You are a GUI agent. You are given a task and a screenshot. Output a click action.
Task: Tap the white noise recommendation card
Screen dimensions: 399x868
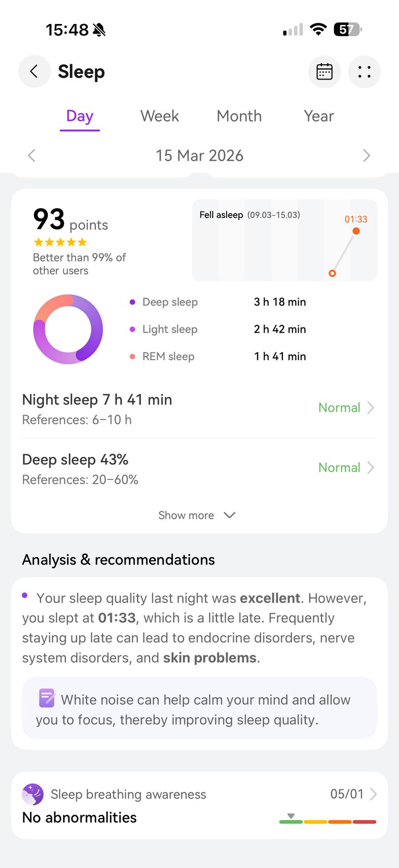pos(199,709)
